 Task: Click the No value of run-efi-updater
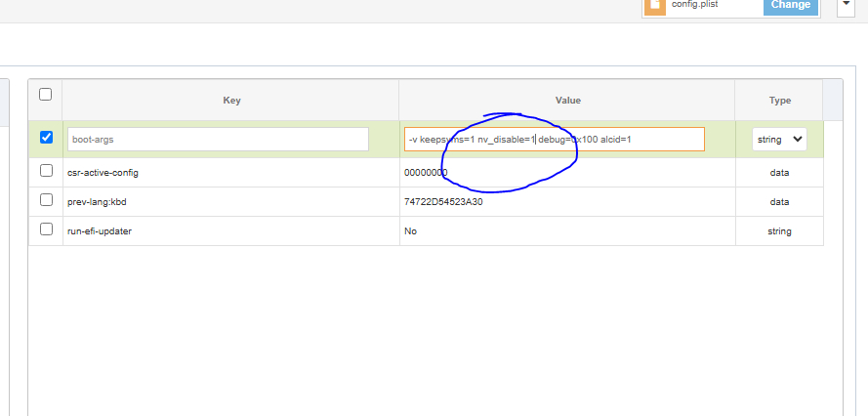(x=411, y=231)
